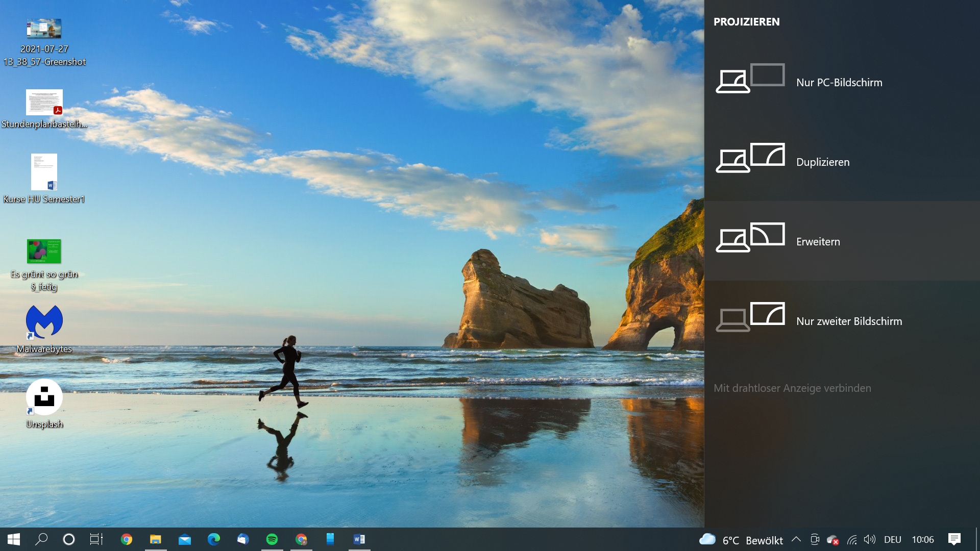The width and height of the screenshot is (980, 551).
Task: Open Task View from the taskbar
Action: 96,539
